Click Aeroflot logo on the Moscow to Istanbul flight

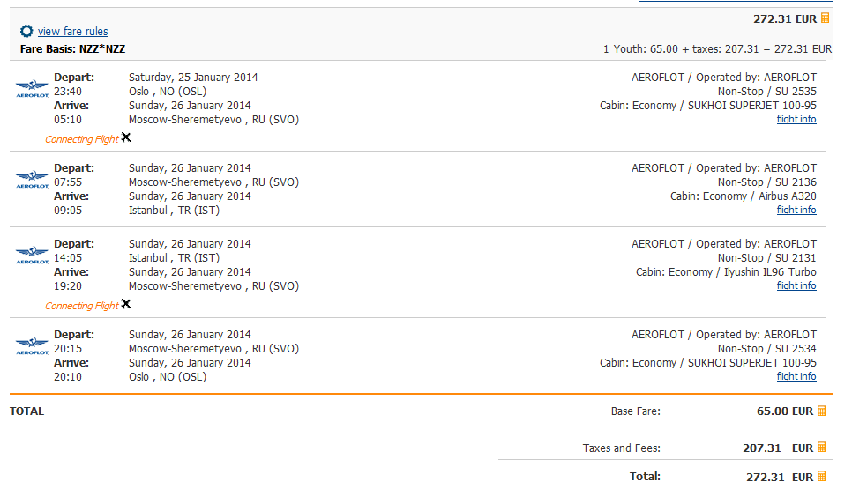coord(32,179)
